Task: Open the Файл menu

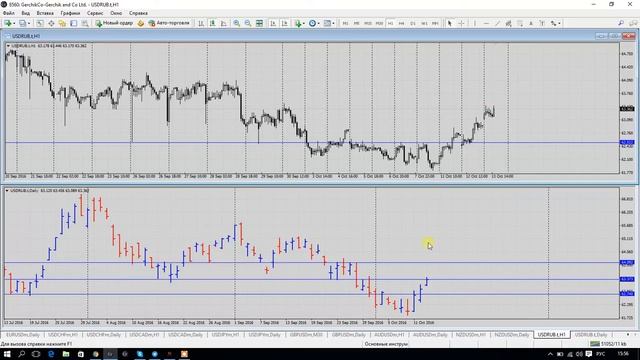Action: point(9,13)
